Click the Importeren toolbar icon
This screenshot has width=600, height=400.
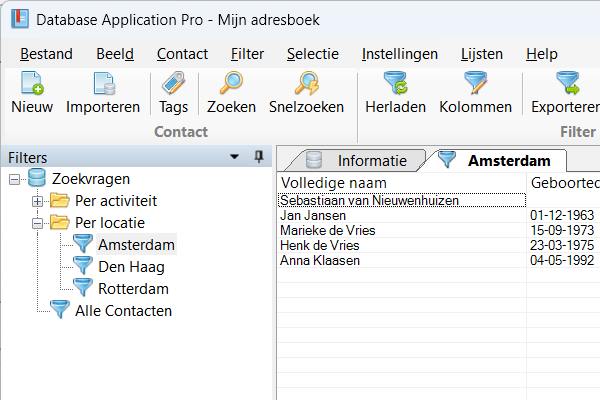point(103,84)
